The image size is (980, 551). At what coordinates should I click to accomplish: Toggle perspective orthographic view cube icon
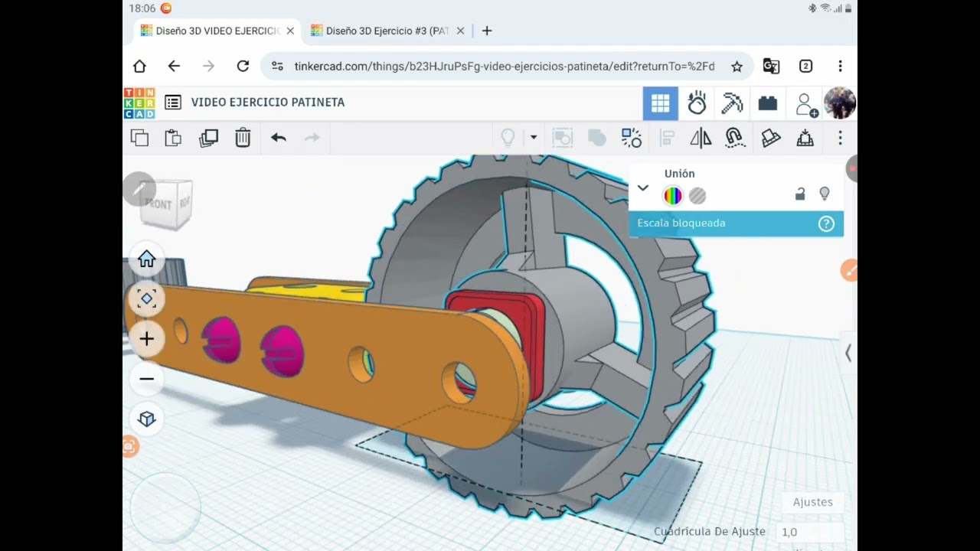tap(146, 419)
